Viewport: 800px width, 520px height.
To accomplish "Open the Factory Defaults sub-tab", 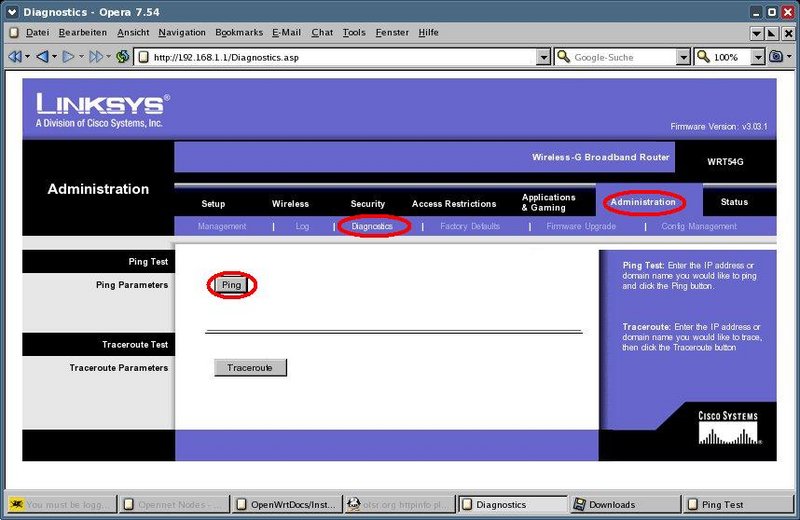I will [470, 226].
